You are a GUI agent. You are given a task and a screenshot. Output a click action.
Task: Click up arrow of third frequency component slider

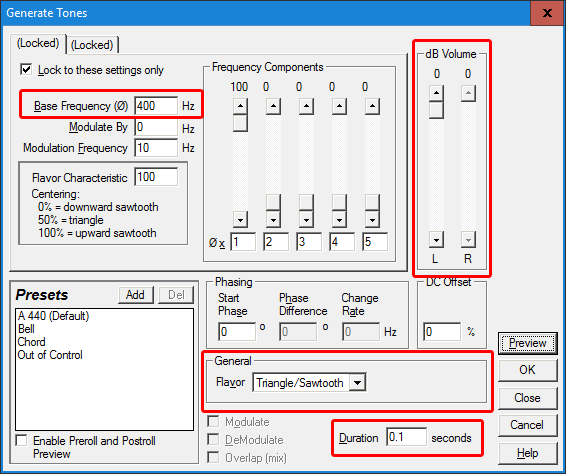pos(306,106)
